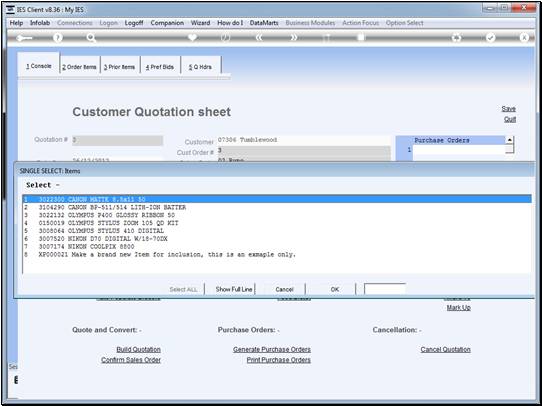Click the Save link
Image resolution: width=542 pixels, height=406 pixels.
point(508,109)
